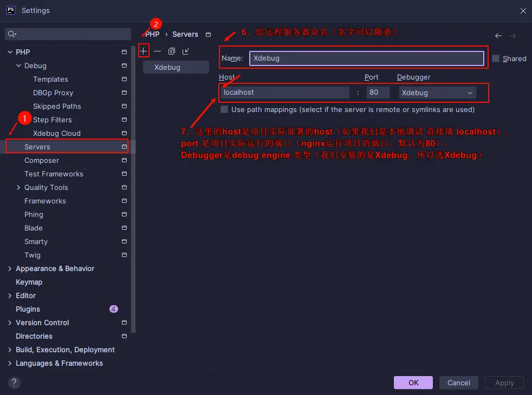Click project-level icon on Skipped Paths row
This screenshot has width=532, height=395.
[124, 106]
